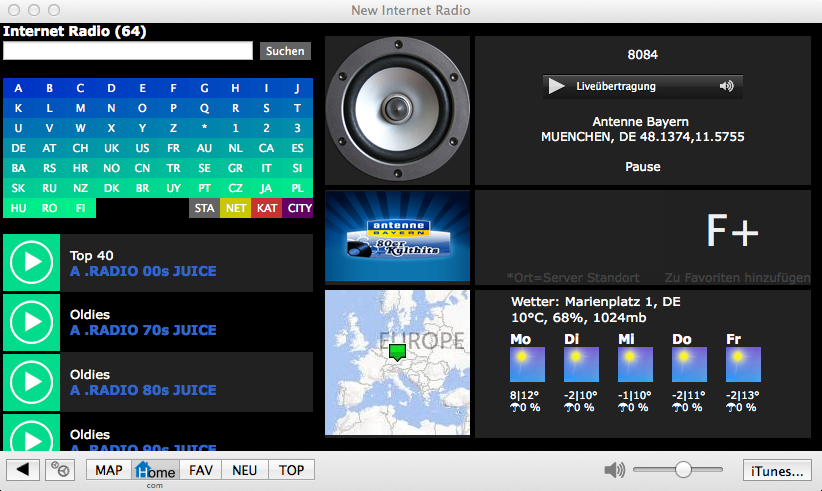Select country code IT
Viewport: 822px width, 491px height.
coord(266,168)
